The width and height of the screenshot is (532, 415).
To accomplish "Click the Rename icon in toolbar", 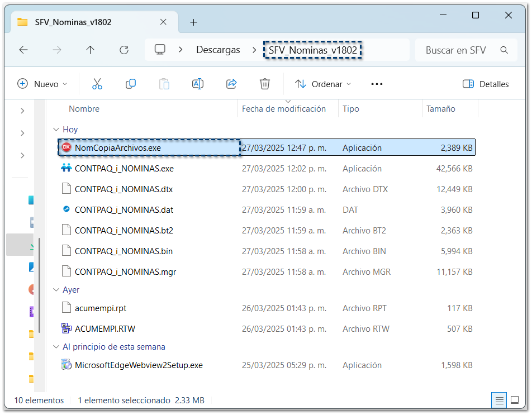I will click(197, 84).
